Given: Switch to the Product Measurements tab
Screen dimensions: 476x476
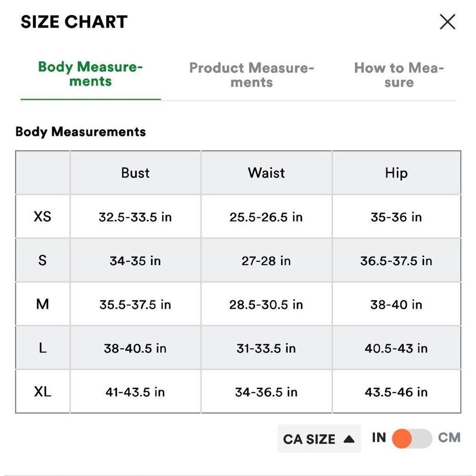Looking at the screenshot, I should click(x=251, y=75).
